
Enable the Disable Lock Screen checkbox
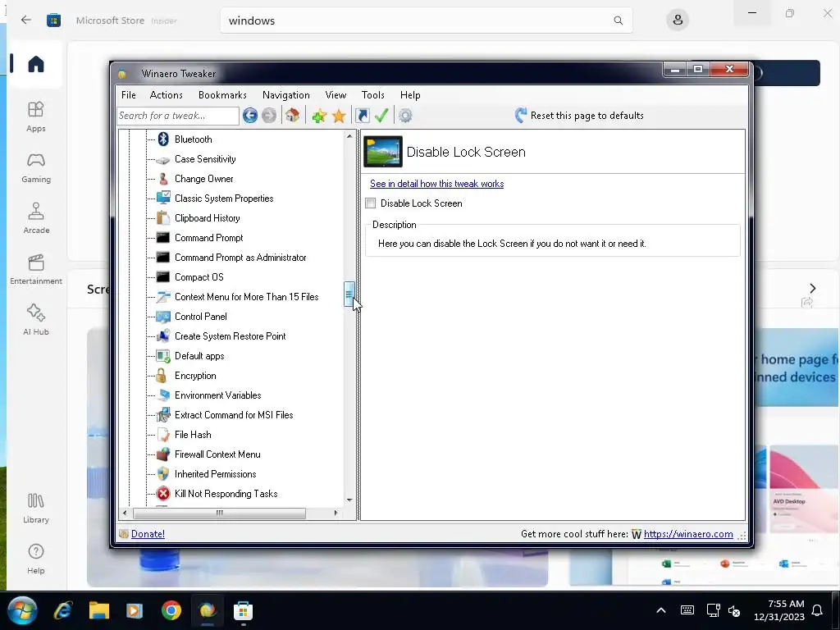pyautogui.click(x=370, y=203)
